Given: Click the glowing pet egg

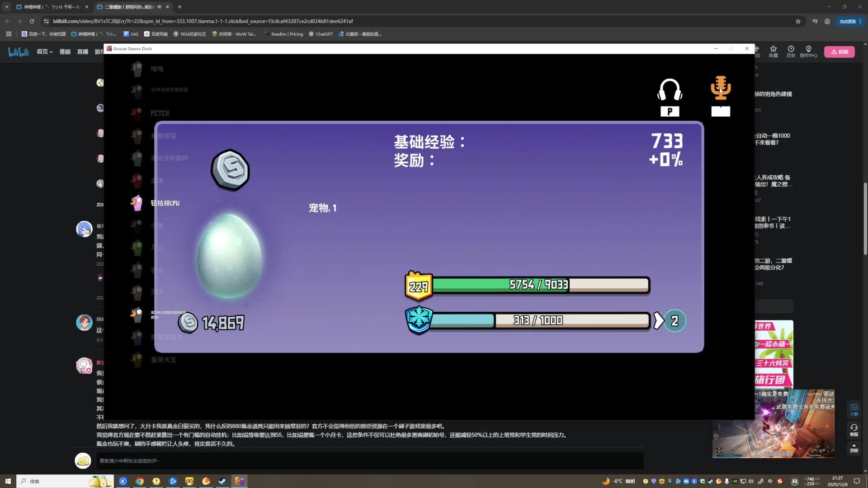Looking at the screenshot, I should click(x=230, y=256).
